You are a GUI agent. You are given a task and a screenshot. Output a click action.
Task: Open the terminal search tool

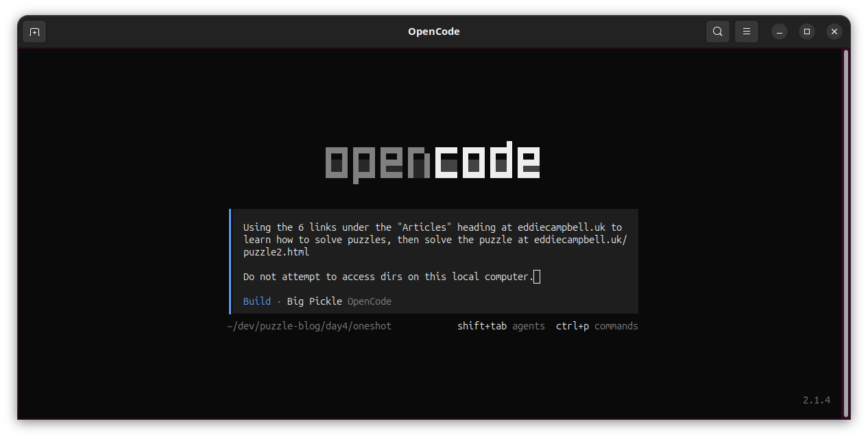(717, 32)
